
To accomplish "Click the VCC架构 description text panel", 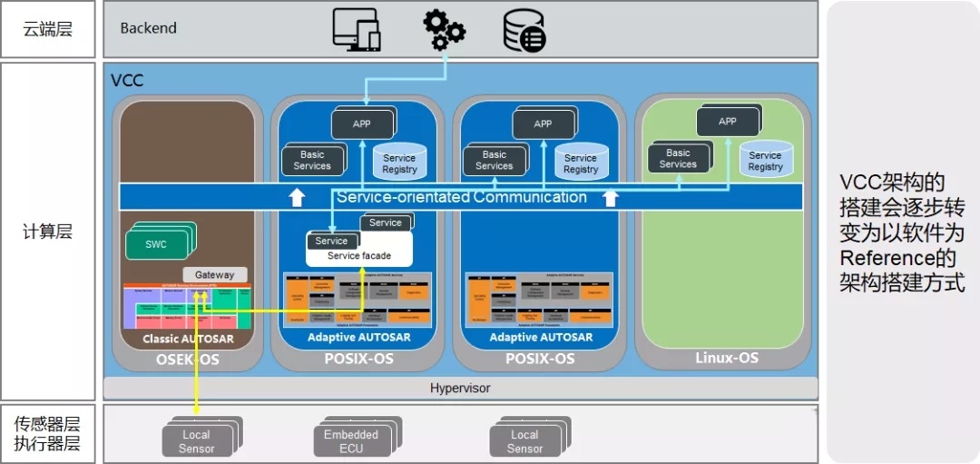I will (x=902, y=232).
